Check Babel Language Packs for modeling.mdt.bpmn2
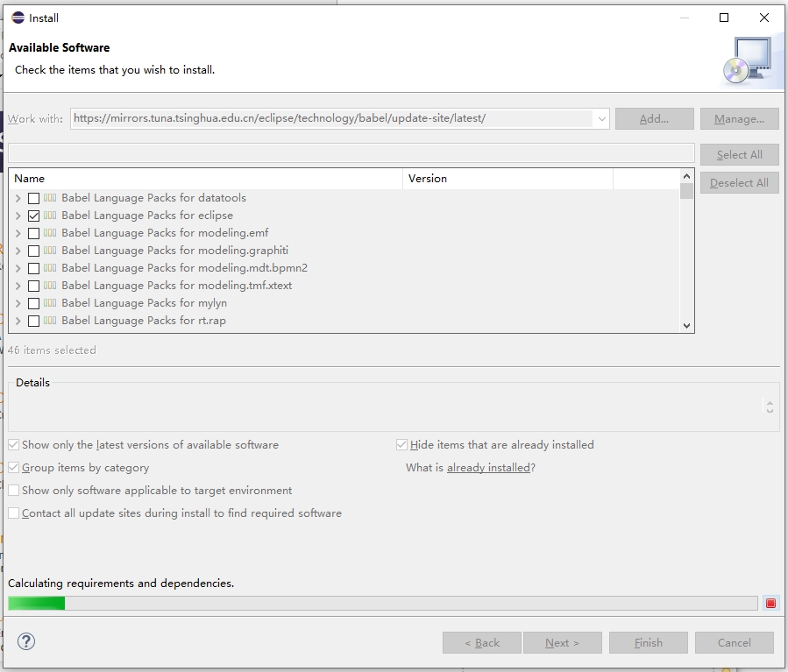788x672 pixels. point(33,268)
